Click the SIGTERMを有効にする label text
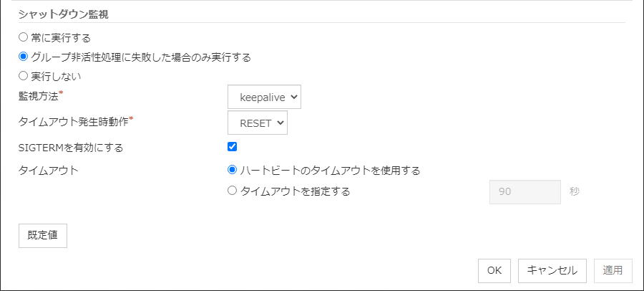The height and width of the screenshot is (291, 644). pos(71,148)
